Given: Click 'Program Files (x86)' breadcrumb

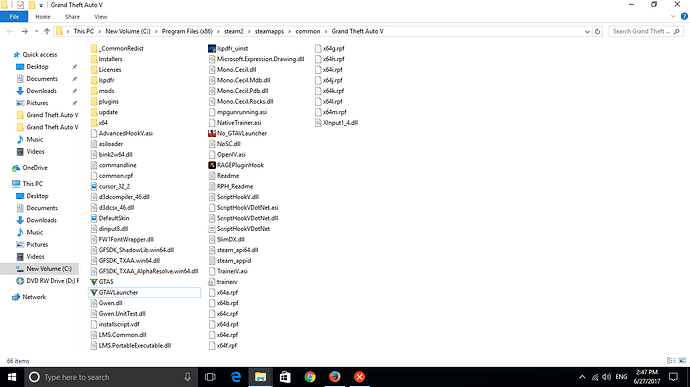Looking at the screenshot, I should pyautogui.click(x=187, y=31).
